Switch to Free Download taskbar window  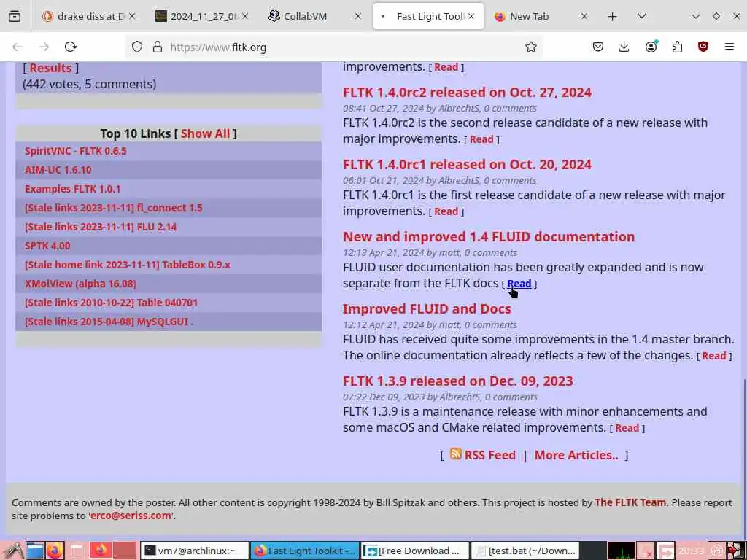[x=415, y=551]
